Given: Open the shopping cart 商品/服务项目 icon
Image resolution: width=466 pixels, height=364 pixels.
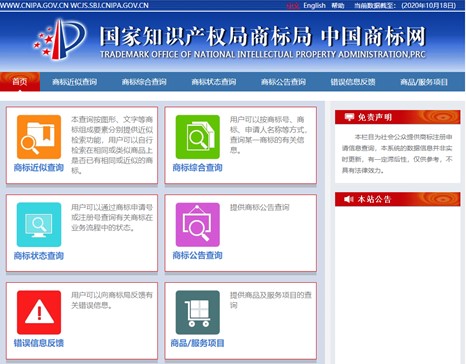Looking at the screenshot, I should [x=198, y=312].
